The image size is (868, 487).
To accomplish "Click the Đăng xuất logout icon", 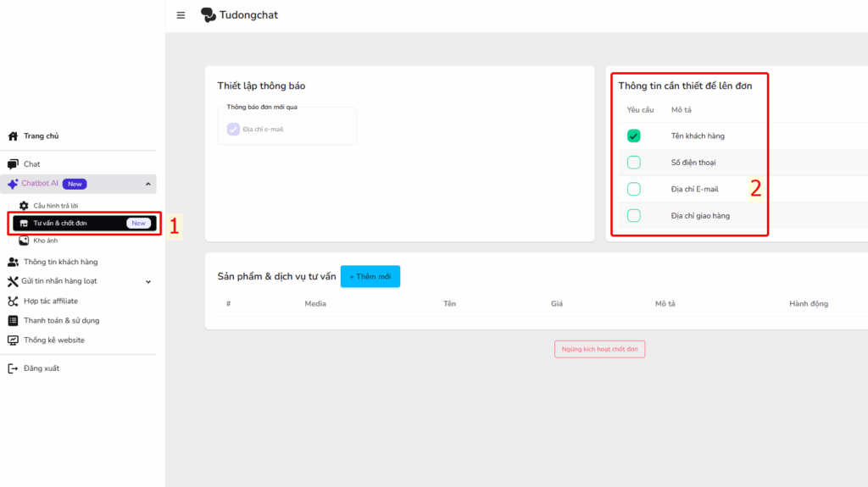I will coord(13,368).
